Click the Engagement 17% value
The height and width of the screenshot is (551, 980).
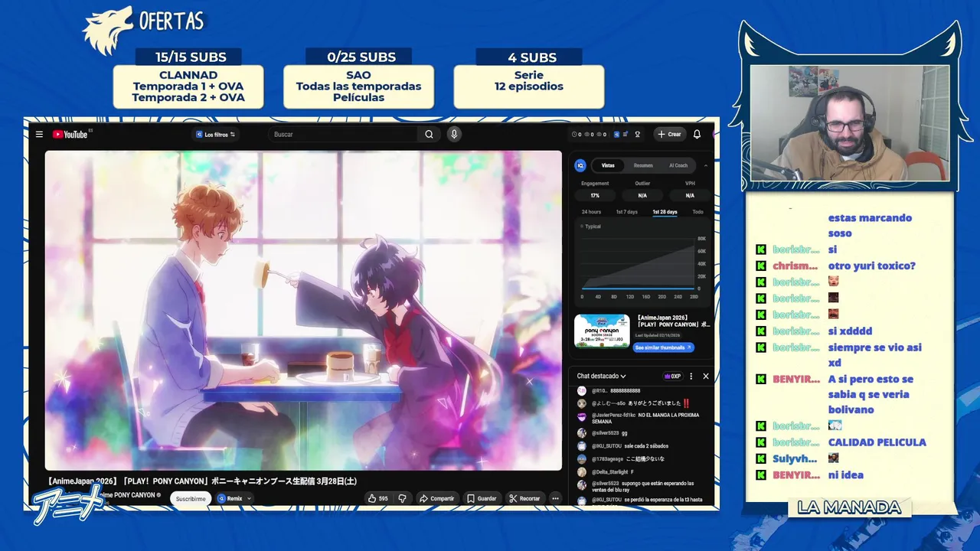(x=595, y=195)
